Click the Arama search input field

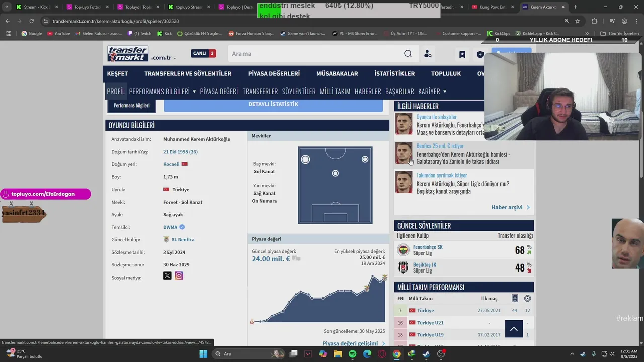[317, 54]
